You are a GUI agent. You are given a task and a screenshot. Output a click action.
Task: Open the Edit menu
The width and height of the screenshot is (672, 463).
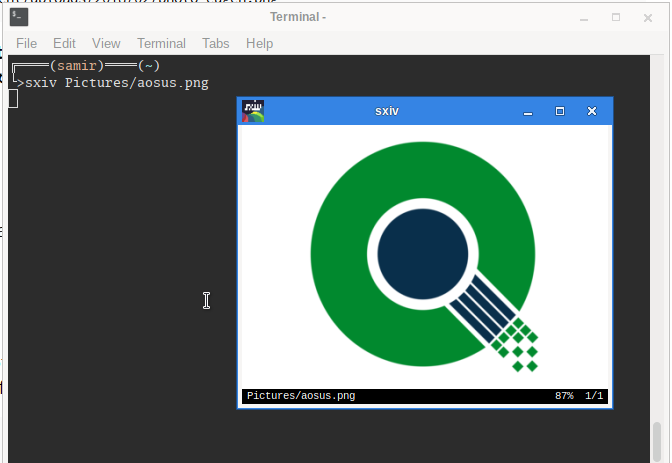[x=64, y=43]
